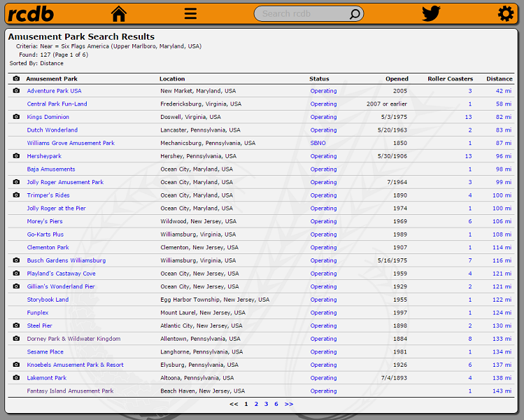
Task: Open photos for Jolly Roger Amusement Park
Action: point(16,182)
